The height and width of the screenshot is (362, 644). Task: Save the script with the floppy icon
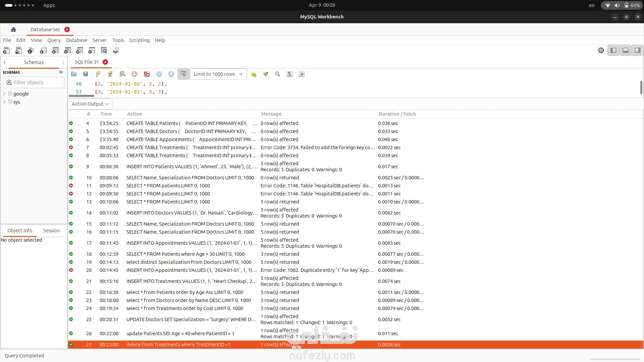point(86,74)
